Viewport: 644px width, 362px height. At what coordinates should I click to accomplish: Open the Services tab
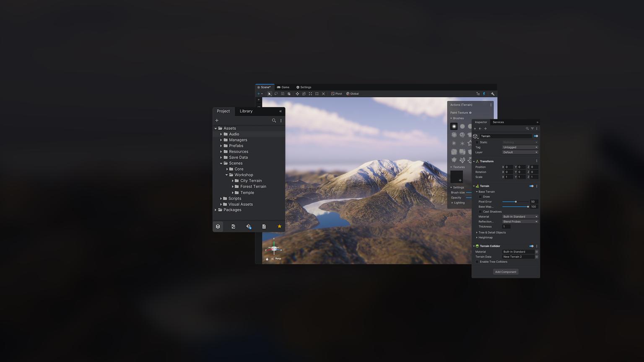pos(498,122)
